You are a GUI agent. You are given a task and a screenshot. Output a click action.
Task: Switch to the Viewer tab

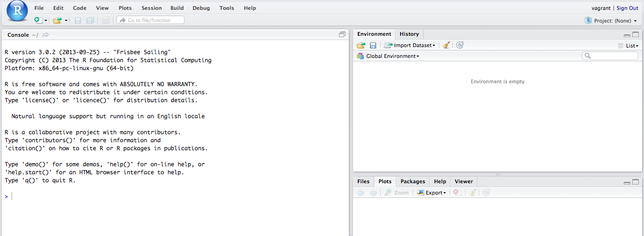[x=464, y=181]
